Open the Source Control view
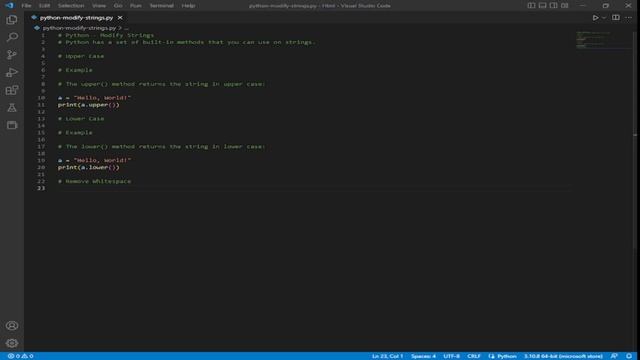Screen dimensions: 640x360 click(x=12, y=55)
